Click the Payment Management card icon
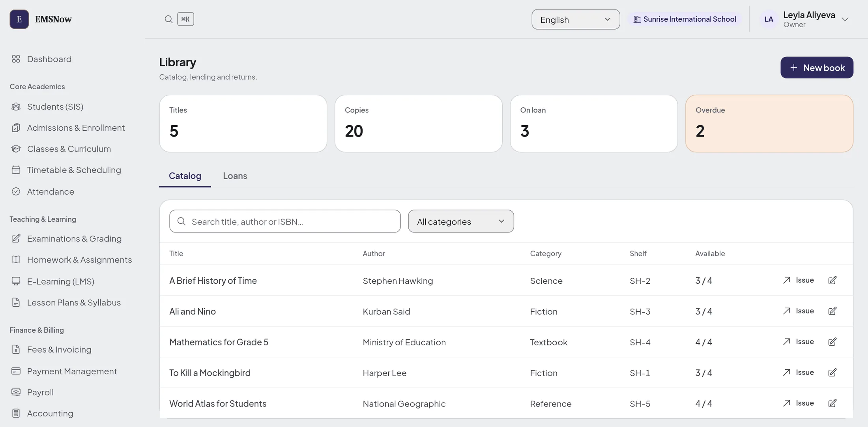The width and height of the screenshot is (868, 427). tap(16, 371)
